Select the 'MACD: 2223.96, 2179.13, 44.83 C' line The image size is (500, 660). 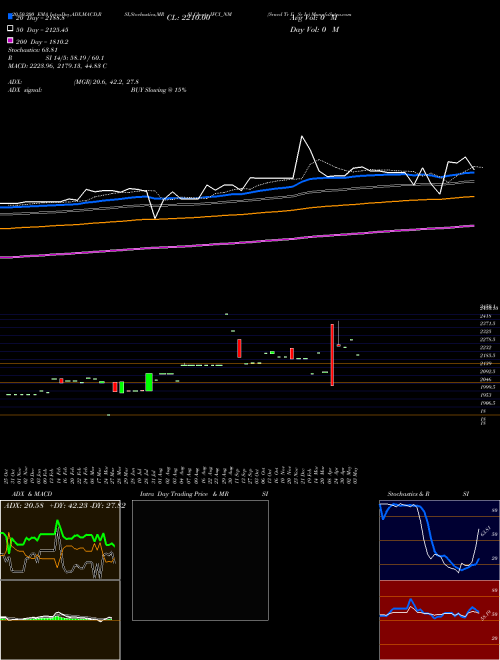tap(57, 66)
